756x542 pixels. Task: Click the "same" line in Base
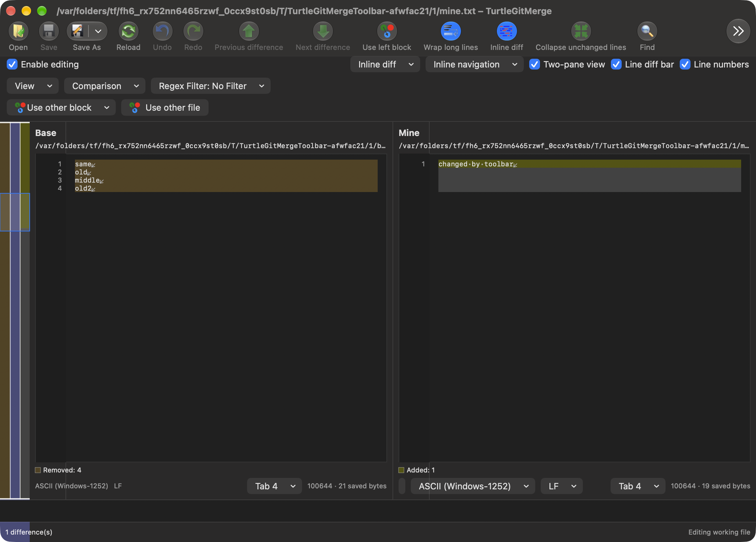tap(226, 164)
